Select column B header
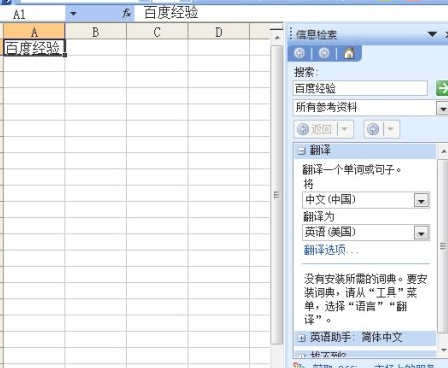The image size is (448, 368). click(96, 32)
